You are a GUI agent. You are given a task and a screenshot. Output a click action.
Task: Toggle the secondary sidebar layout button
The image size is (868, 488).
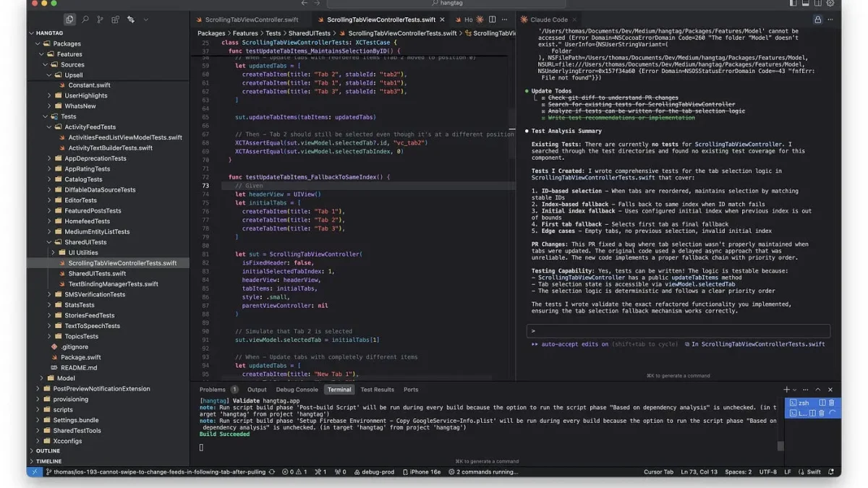pos(818,4)
